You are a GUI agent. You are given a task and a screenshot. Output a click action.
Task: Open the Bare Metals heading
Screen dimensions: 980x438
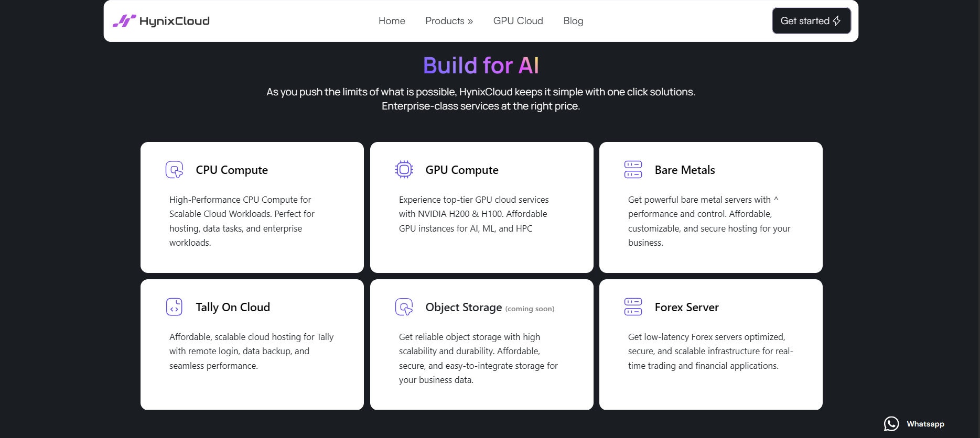[685, 170]
